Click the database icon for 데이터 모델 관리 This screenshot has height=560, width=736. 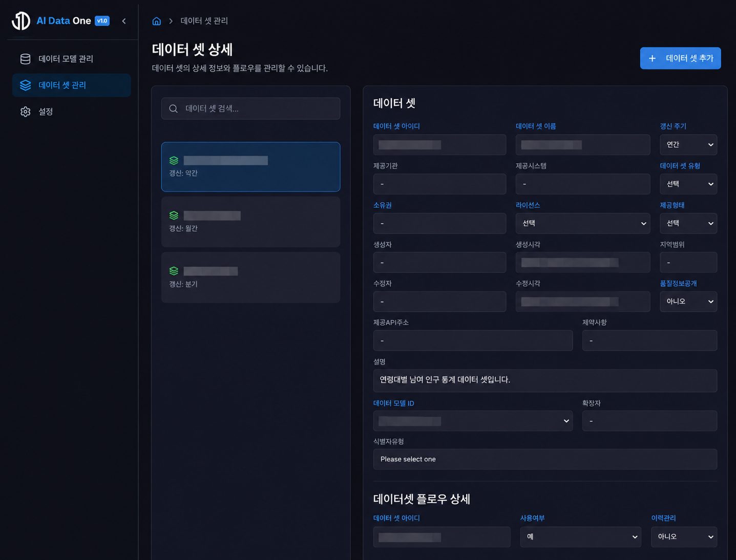(x=25, y=59)
